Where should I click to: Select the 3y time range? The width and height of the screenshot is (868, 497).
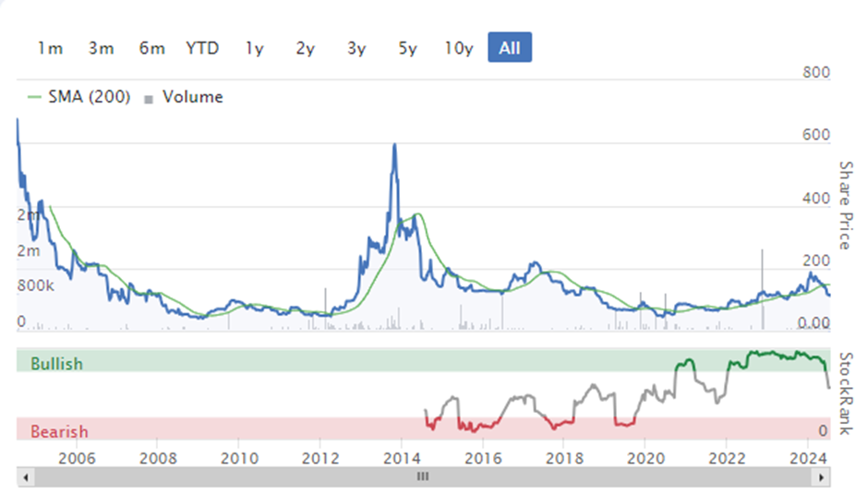point(356,48)
